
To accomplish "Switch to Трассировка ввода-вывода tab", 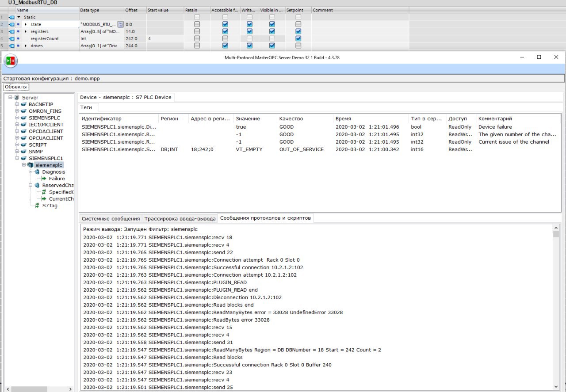I will click(x=180, y=218).
